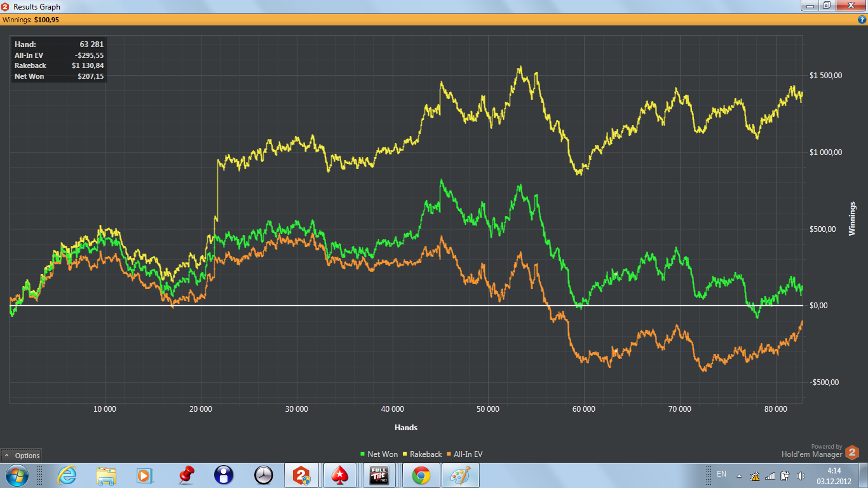
Task: Switch to Hold'em Manager 2 in the taskbar
Action: coord(302,475)
